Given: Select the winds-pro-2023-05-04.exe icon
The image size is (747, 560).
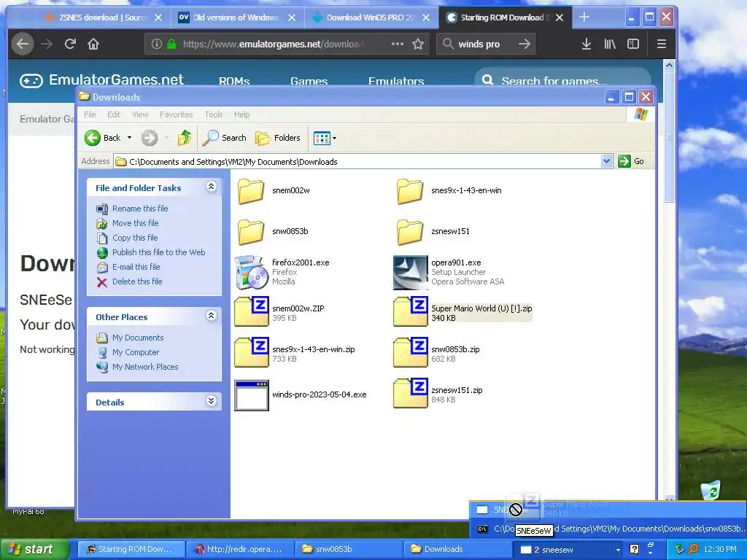Looking at the screenshot, I should (252, 395).
